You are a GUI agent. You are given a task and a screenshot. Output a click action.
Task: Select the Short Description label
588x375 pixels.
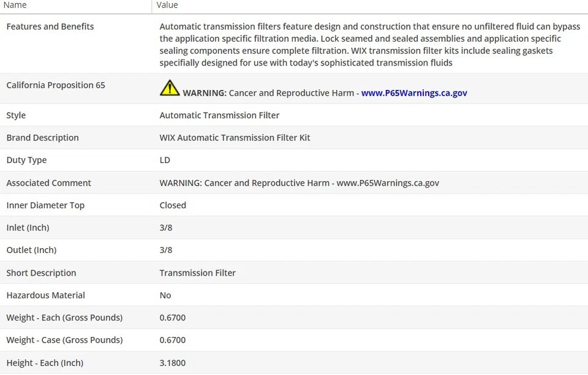click(x=41, y=273)
